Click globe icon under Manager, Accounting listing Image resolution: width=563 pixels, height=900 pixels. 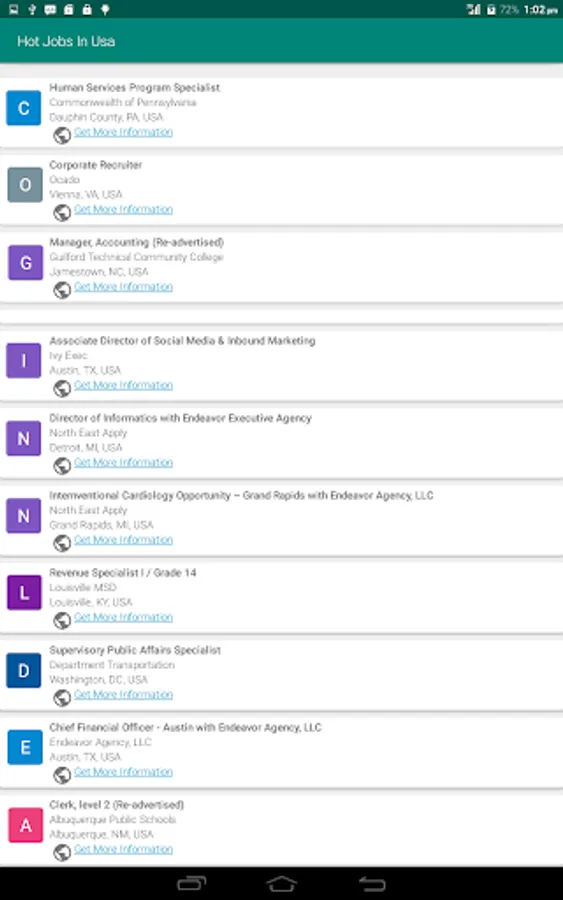pyautogui.click(x=62, y=290)
